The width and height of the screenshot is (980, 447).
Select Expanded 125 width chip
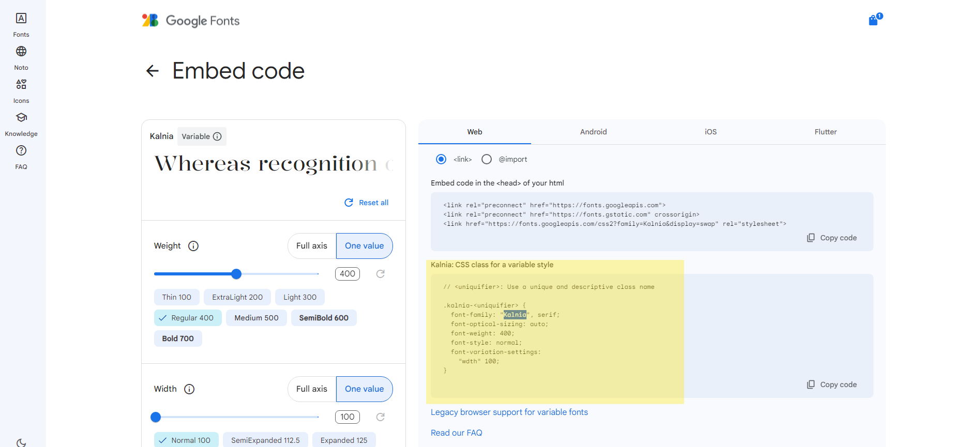click(344, 440)
